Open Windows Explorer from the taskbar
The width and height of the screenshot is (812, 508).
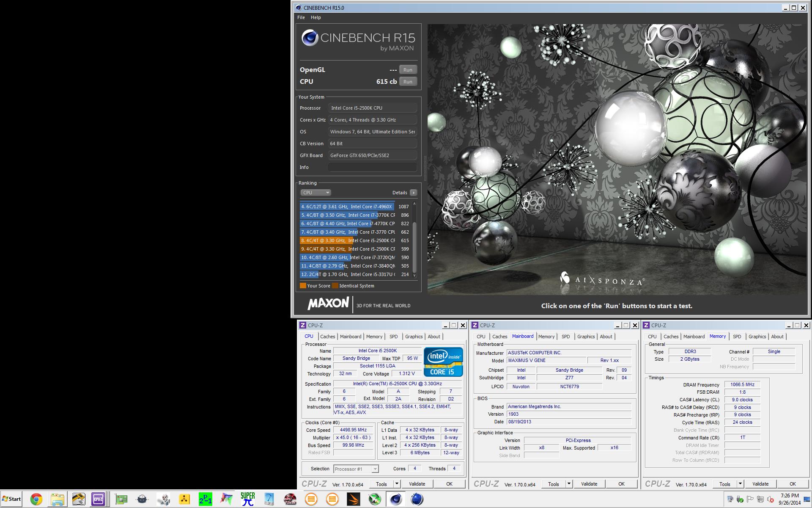tap(58, 500)
